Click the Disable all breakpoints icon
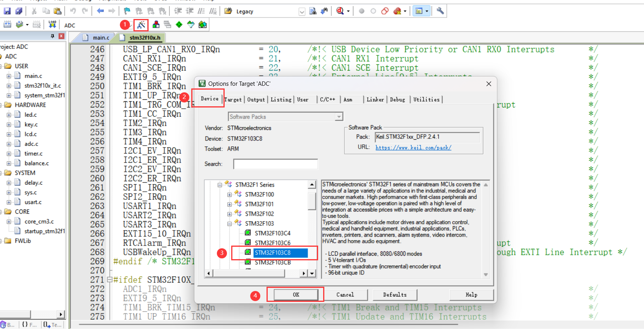Image resolution: width=644 pixels, height=329 pixels. (385, 11)
